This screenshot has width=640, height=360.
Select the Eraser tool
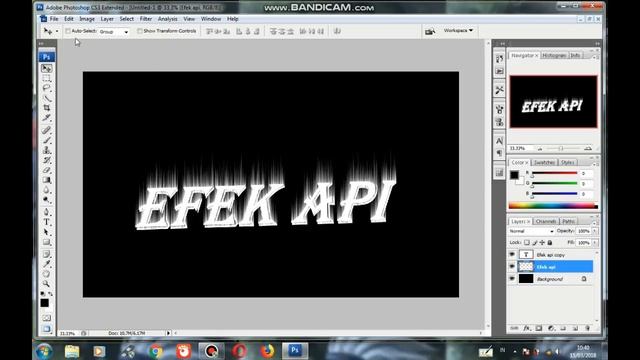(47, 170)
